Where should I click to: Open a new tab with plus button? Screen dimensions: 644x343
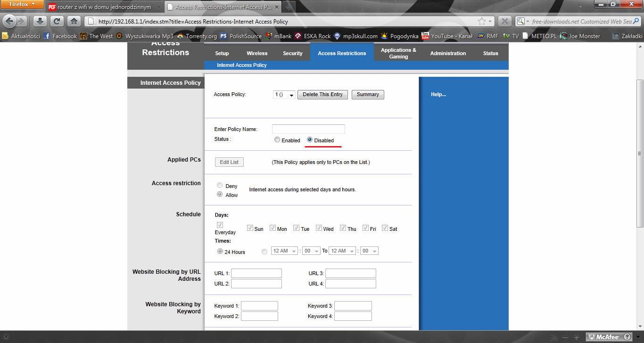tap(289, 7)
